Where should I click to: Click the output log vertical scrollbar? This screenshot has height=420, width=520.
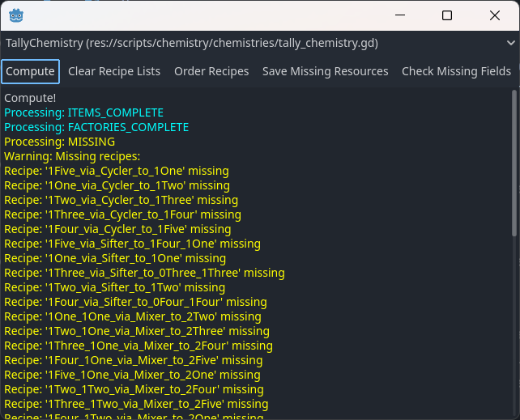(x=514, y=163)
